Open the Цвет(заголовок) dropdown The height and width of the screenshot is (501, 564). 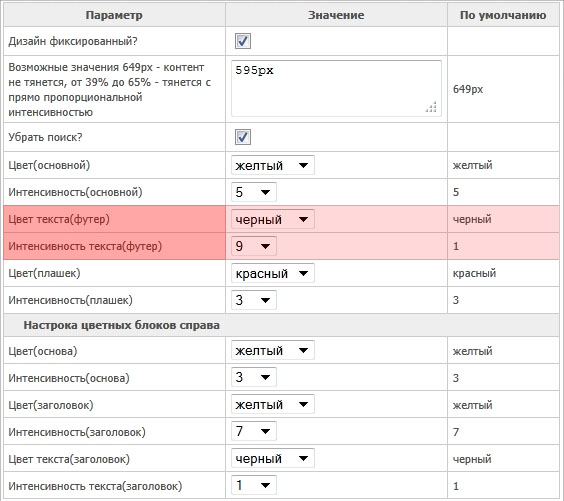click(x=273, y=404)
